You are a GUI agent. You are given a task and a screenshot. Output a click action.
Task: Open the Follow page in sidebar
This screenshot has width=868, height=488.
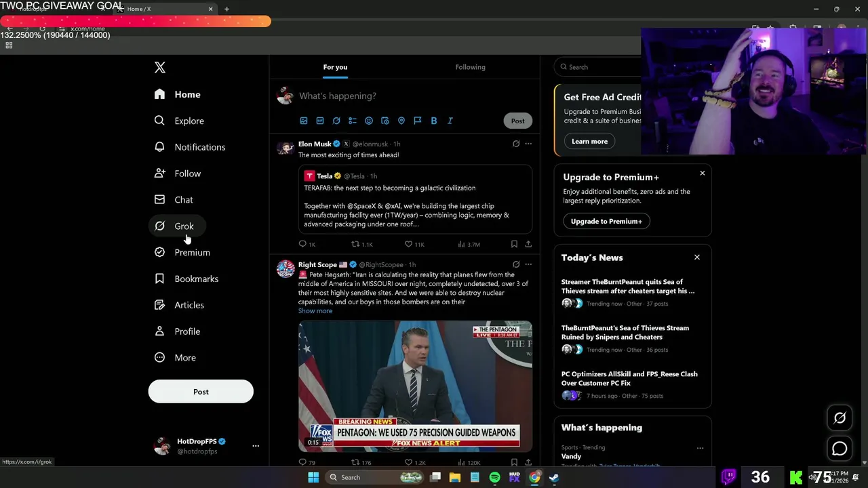(178, 174)
